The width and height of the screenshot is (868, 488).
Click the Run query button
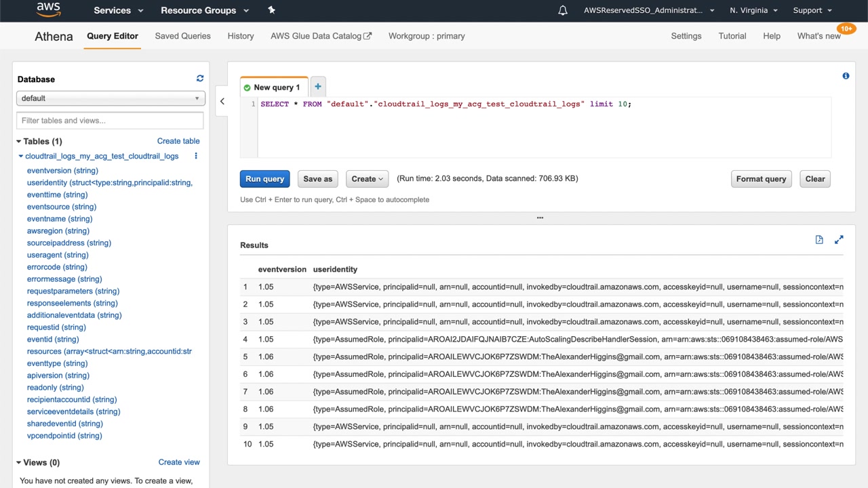coord(264,179)
